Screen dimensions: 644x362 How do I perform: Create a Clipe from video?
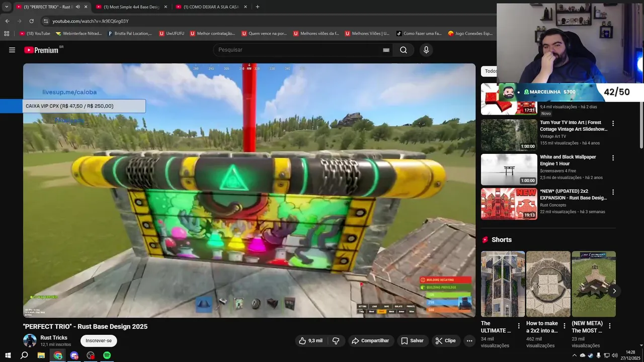(445, 340)
